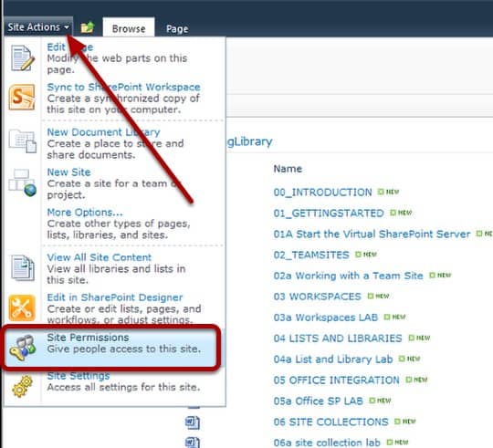Click the Navigate Up folder icon
Screen dimensions: 493x448
click(x=88, y=27)
